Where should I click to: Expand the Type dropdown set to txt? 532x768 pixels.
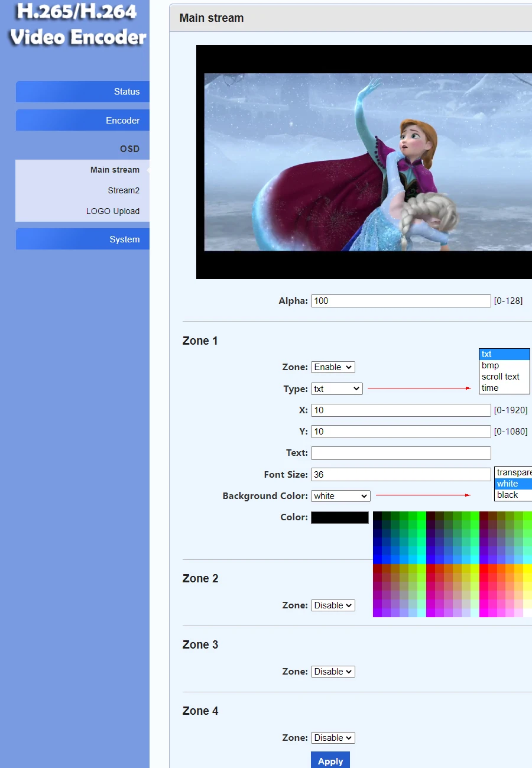[336, 389]
